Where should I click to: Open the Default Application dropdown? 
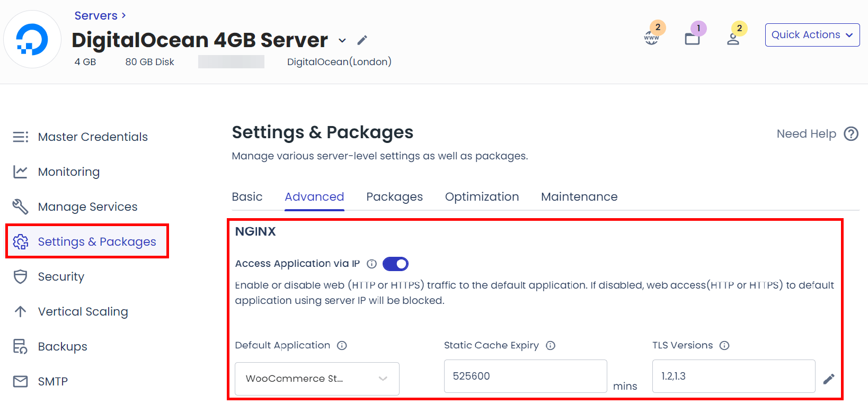317,379
